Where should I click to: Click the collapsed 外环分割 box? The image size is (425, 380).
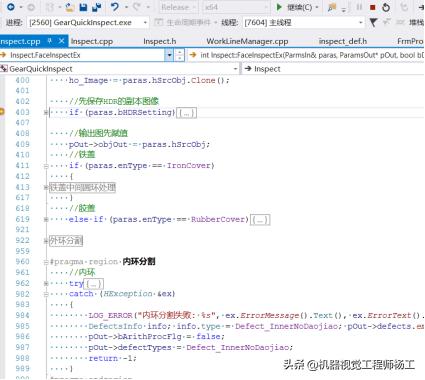[66, 241]
